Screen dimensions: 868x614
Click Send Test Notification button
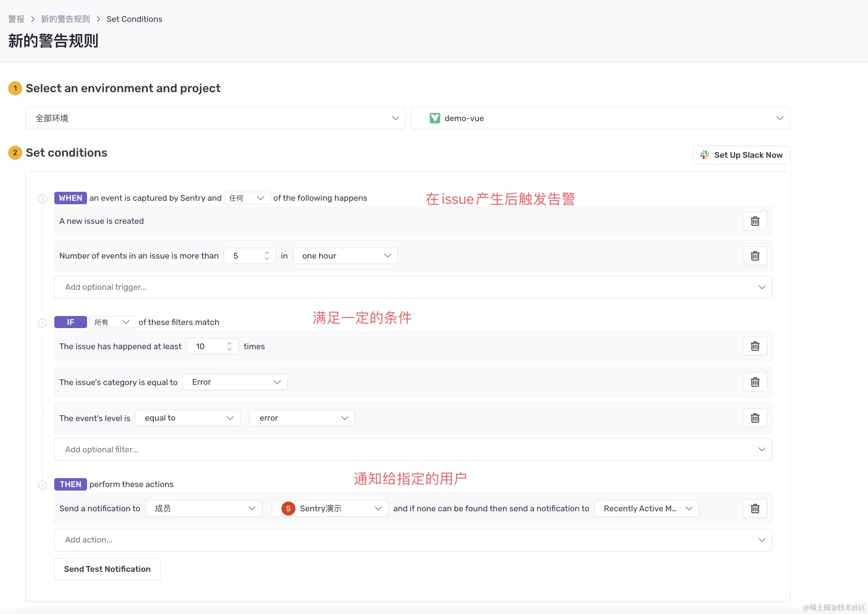(x=107, y=569)
